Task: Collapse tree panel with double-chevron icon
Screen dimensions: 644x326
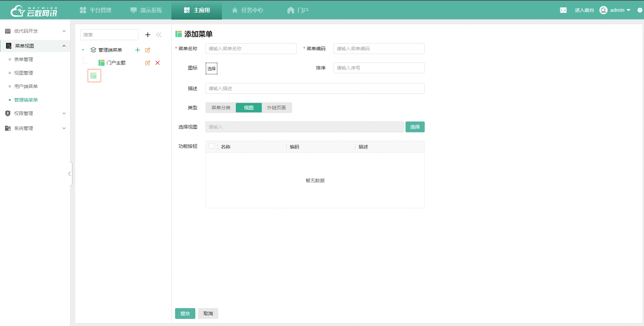Action: [159, 35]
